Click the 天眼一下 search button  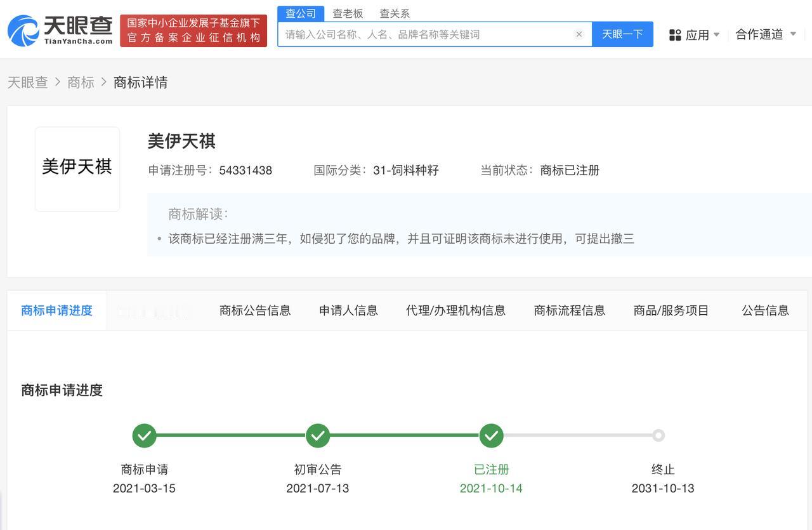pos(622,34)
